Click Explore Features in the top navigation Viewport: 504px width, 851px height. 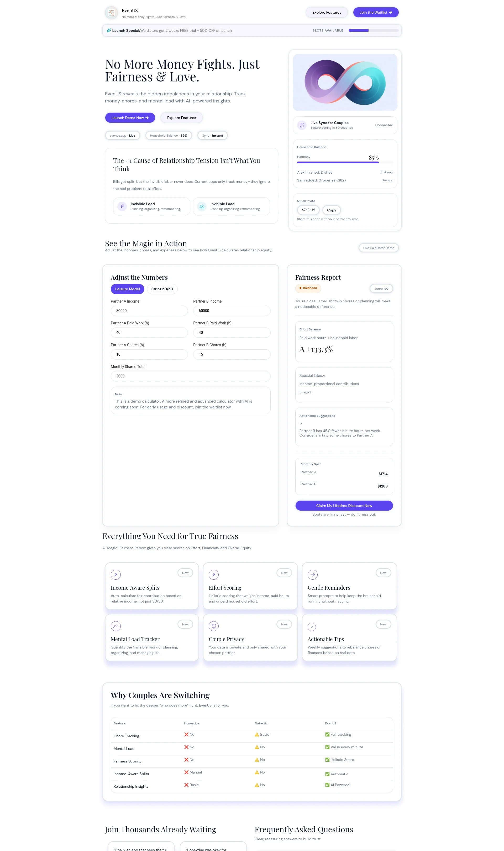pyautogui.click(x=326, y=13)
